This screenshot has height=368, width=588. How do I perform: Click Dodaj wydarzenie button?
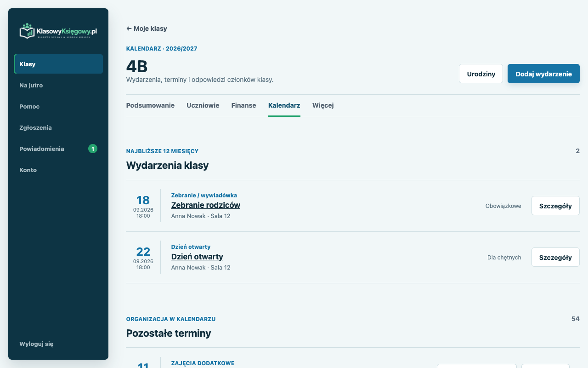coord(543,74)
